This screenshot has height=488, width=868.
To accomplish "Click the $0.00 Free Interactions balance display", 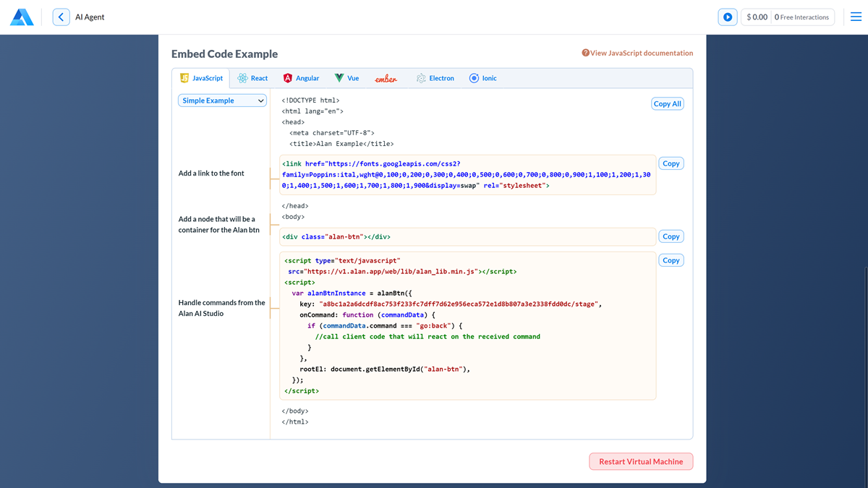I will [x=788, y=16].
